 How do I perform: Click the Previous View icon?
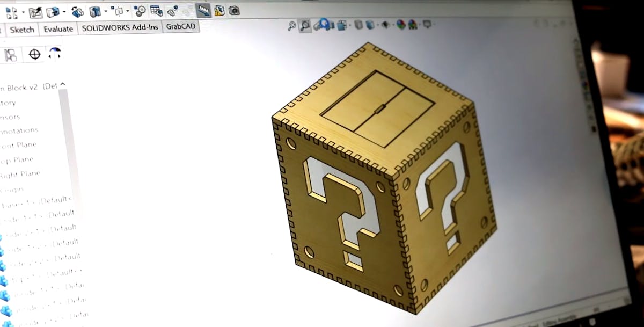[x=317, y=26]
